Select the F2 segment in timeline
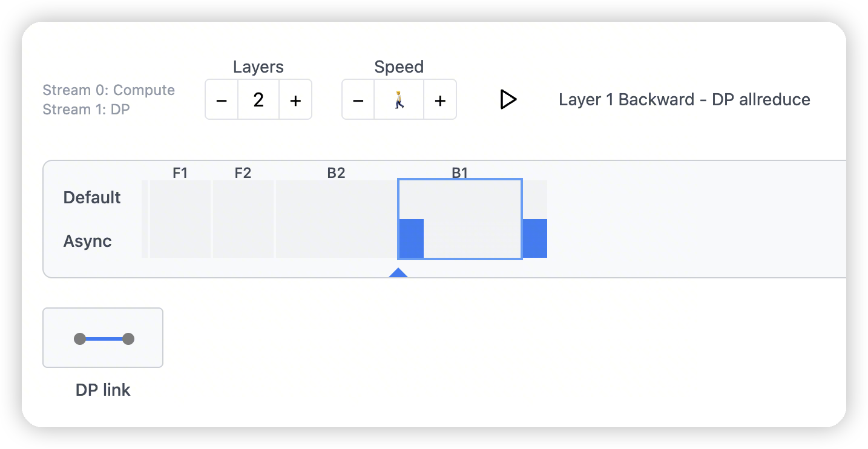 243,218
